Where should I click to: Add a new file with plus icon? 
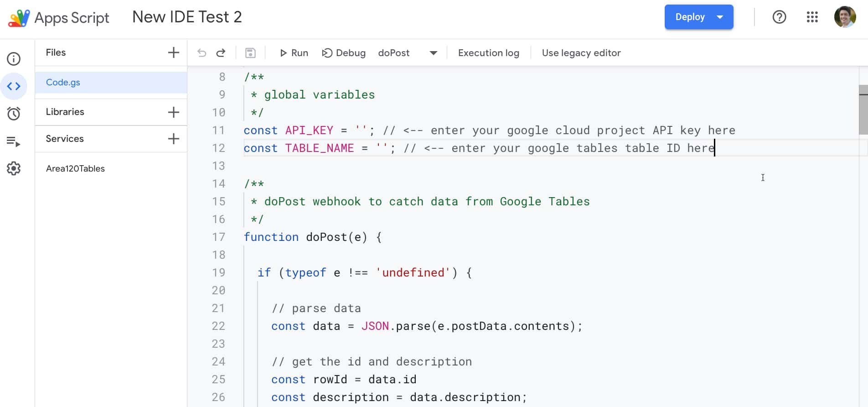(x=173, y=52)
